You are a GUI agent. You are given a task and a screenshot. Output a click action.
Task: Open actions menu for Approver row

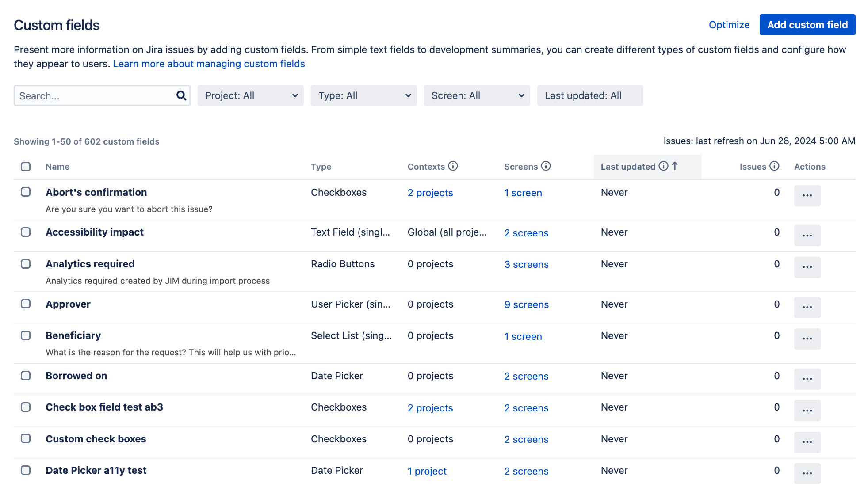tap(807, 307)
